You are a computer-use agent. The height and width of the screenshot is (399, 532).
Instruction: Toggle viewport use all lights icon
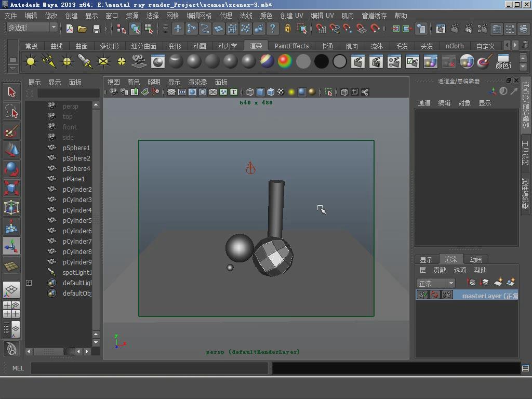(x=291, y=92)
